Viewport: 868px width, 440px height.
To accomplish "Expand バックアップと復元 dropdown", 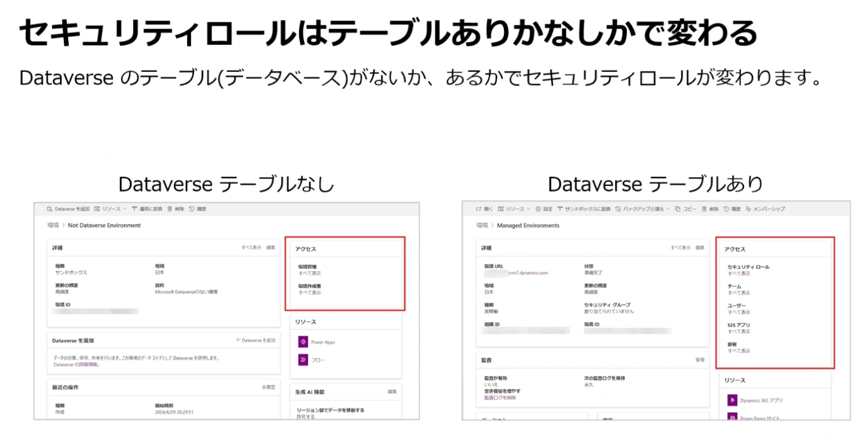I will [x=643, y=209].
